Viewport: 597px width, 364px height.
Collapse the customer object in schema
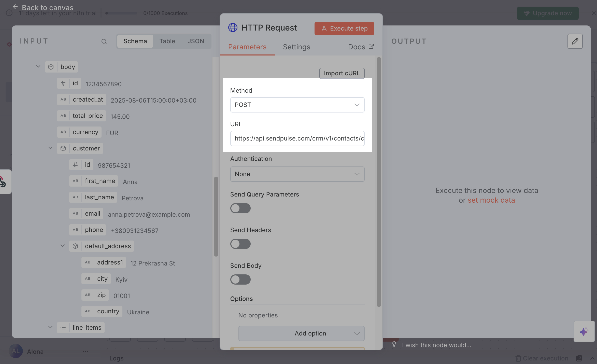click(50, 148)
